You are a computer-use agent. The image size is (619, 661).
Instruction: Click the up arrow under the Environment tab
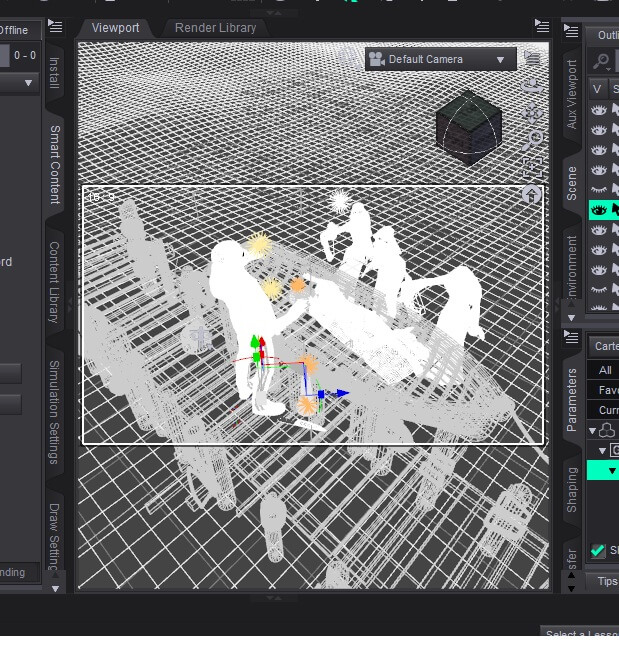click(571, 303)
